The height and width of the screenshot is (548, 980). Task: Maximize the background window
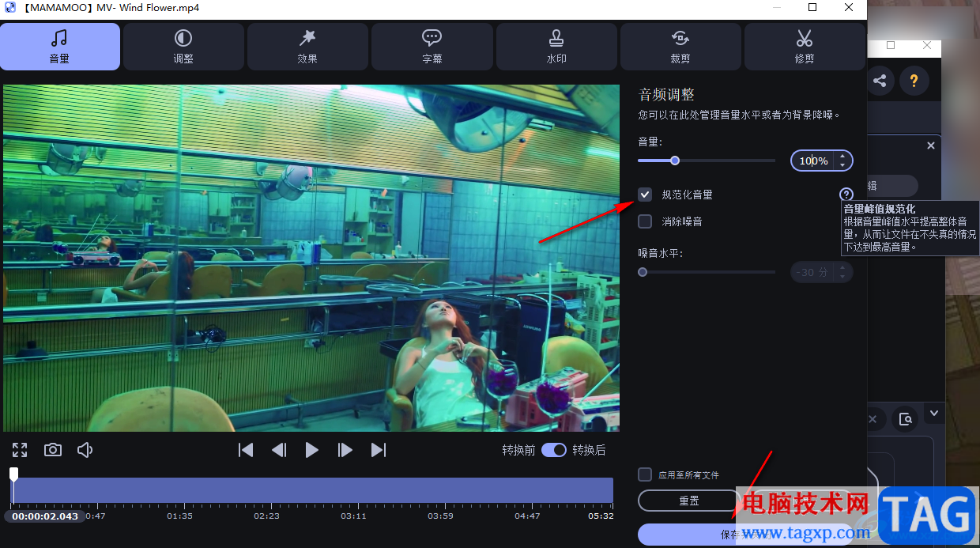click(891, 46)
